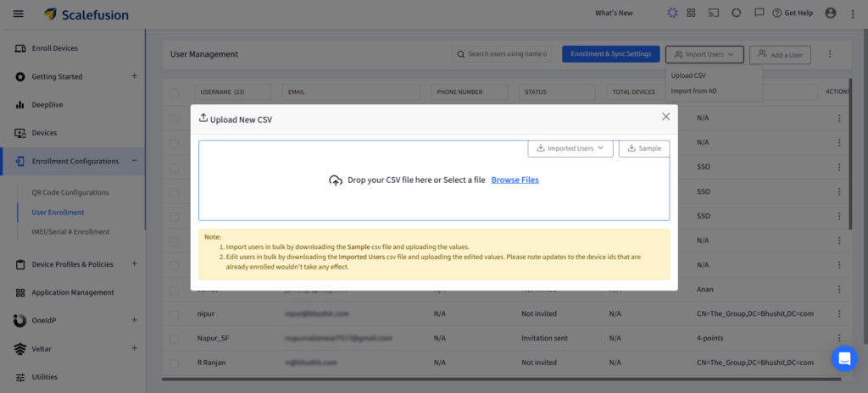Select checkbox for Nupur_SF row

click(174, 338)
